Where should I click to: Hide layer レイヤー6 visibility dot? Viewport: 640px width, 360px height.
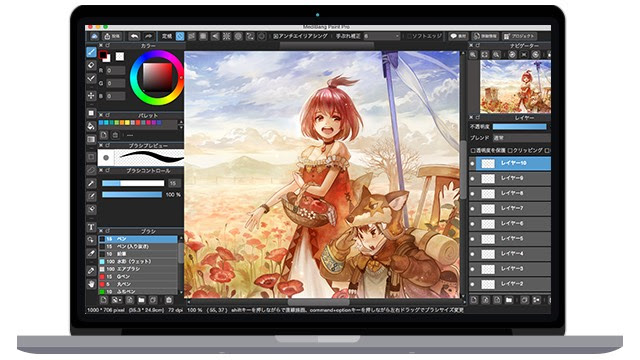click(473, 224)
